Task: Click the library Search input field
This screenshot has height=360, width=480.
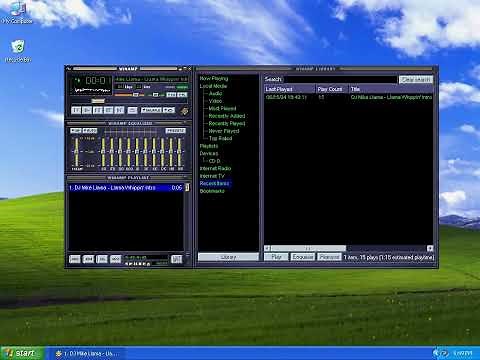Action: pos(340,79)
